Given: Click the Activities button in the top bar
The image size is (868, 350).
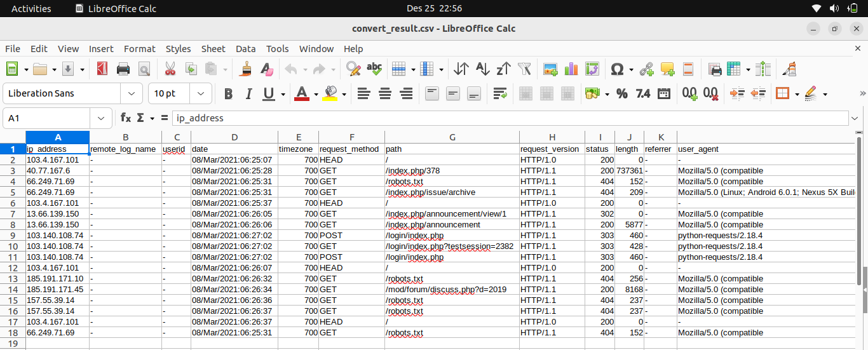Looking at the screenshot, I should tap(31, 8).
